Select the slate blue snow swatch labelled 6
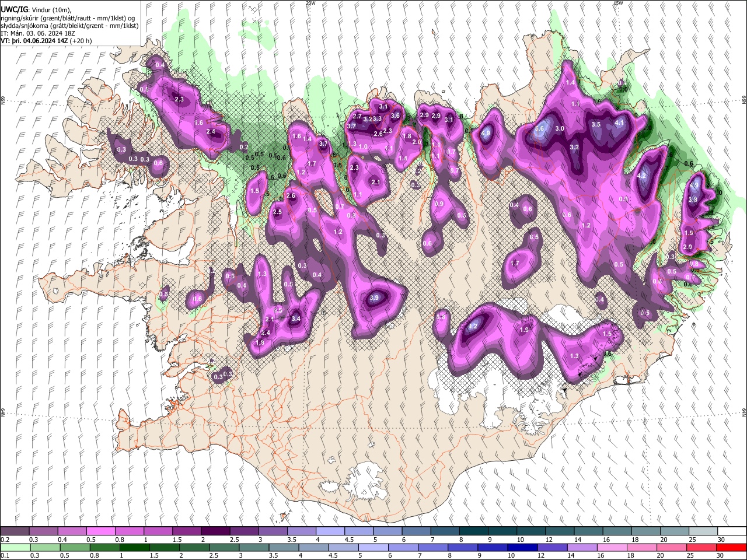The height and width of the screenshot is (560, 747). 417,531
